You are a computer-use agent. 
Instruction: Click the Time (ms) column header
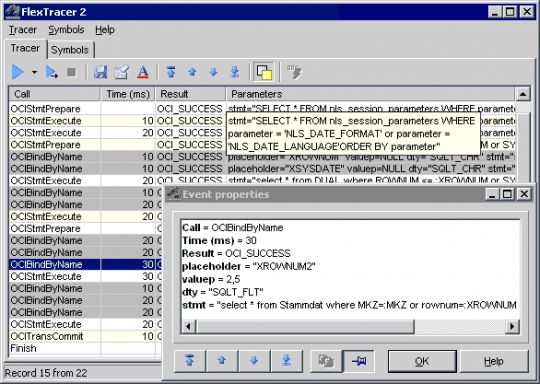pos(128,94)
